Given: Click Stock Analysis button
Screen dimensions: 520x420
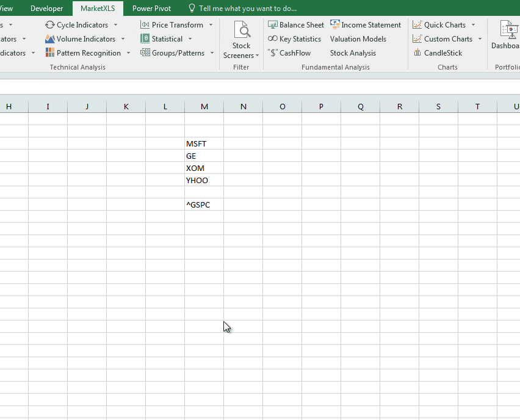Looking at the screenshot, I should [353, 52].
